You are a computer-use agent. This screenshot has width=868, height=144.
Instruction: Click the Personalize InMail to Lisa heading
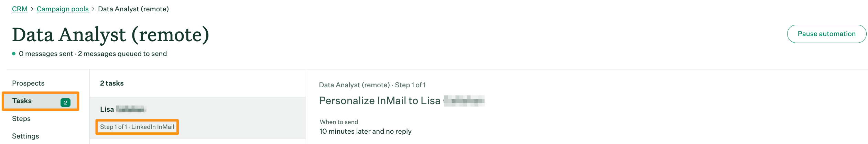tap(402, 101)
